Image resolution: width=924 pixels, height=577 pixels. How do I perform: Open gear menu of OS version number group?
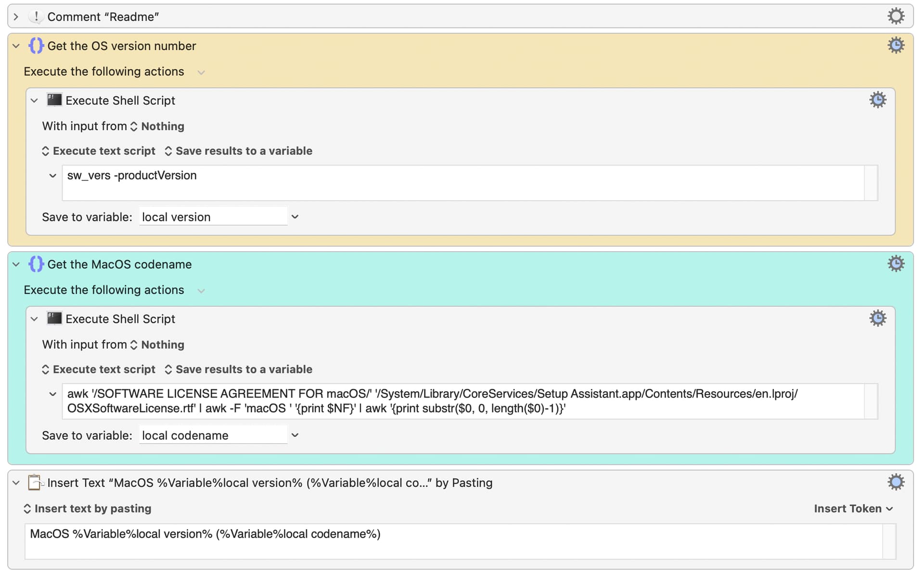pyautogui.click(x=896, y=46)
